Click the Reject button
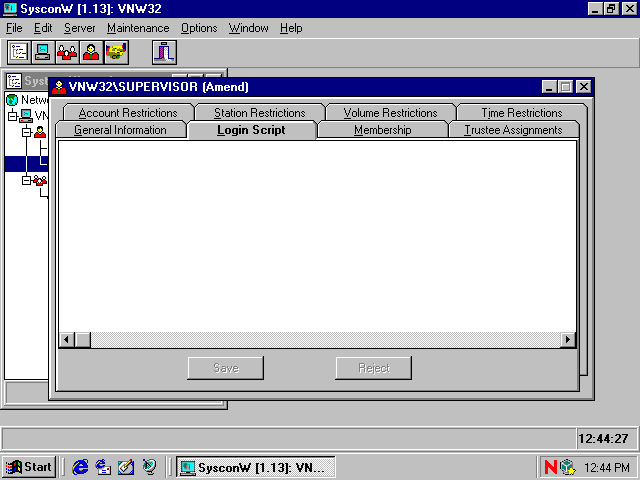640x480 pixels. pyautogui.click(x=373, y=368)
